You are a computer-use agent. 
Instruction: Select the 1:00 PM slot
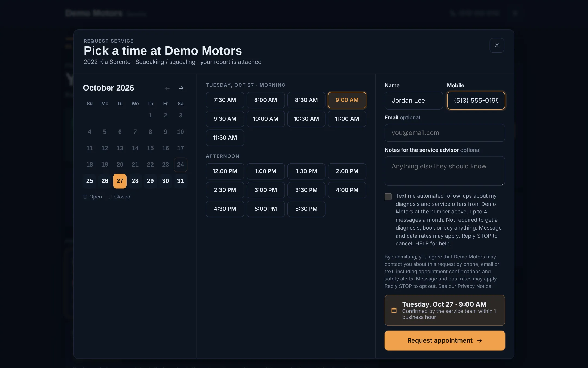coord(266,171)
